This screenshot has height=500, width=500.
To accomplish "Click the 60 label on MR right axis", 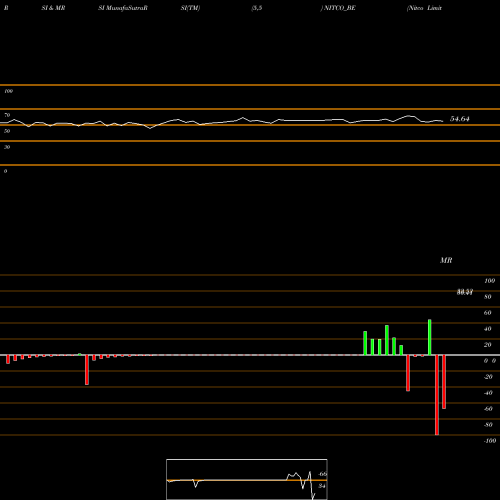I will (x=487, y=313).
